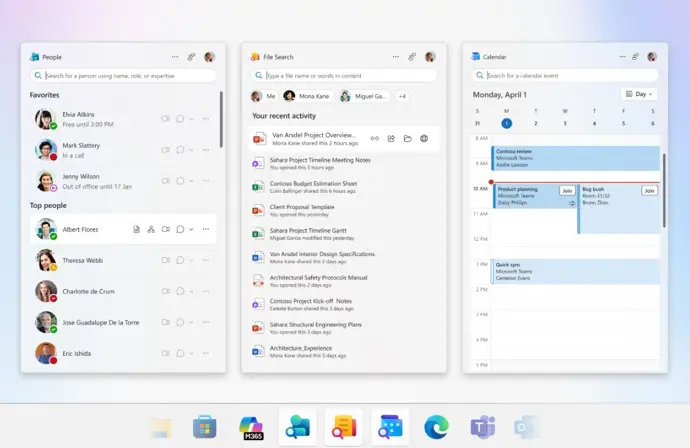Share the Van Arsdel Project Overview file
Viewport: 690px width, 448px height.
391,139
